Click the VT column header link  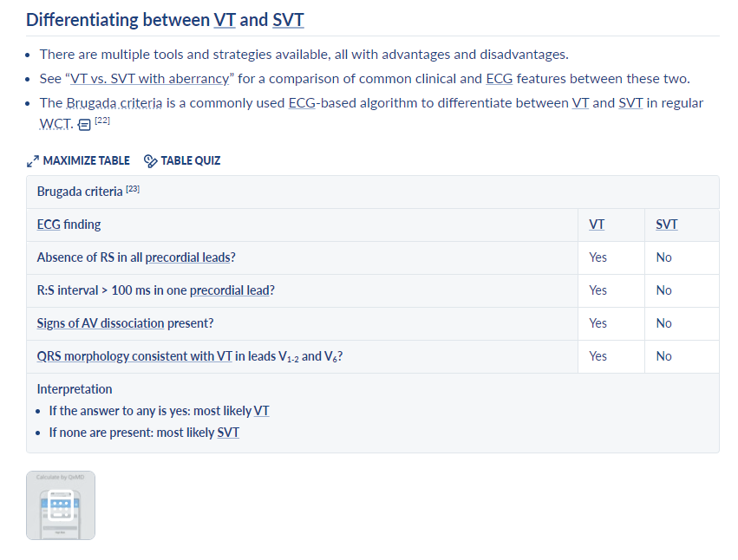click(597, 225)
